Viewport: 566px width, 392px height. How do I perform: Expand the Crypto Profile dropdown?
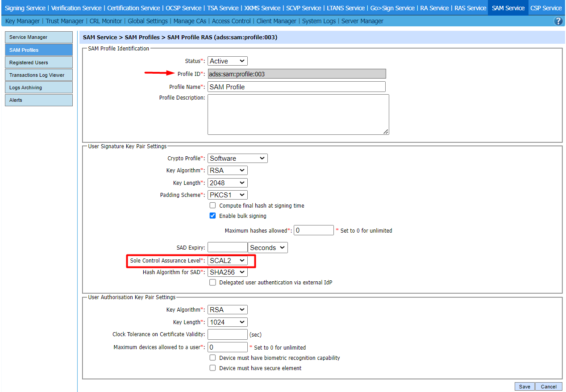click(237, 158)
